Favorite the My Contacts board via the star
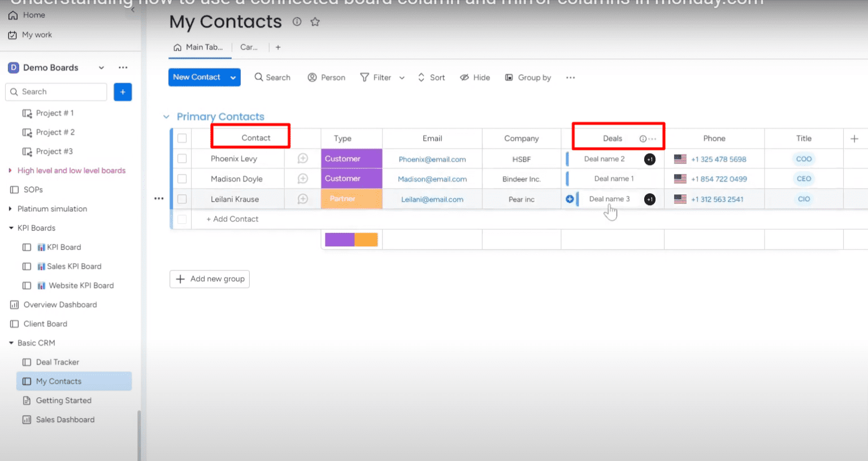 click(x=315, y=21)
